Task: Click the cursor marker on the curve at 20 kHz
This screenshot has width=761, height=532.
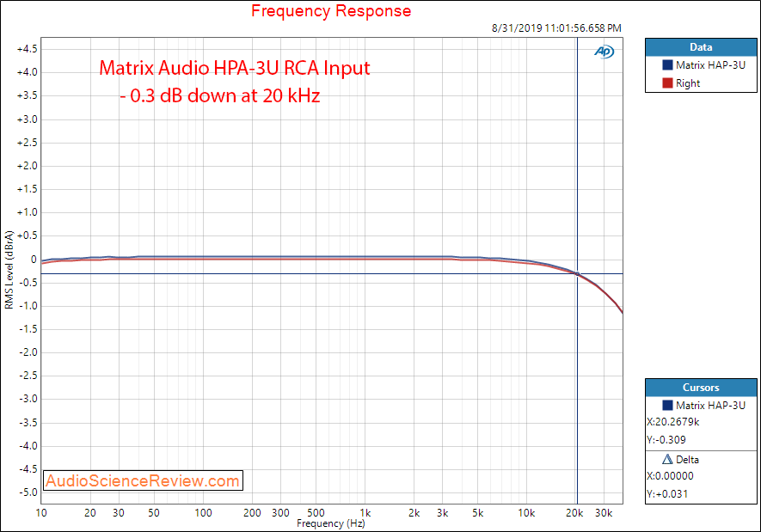Action: (x=577, y=274)
